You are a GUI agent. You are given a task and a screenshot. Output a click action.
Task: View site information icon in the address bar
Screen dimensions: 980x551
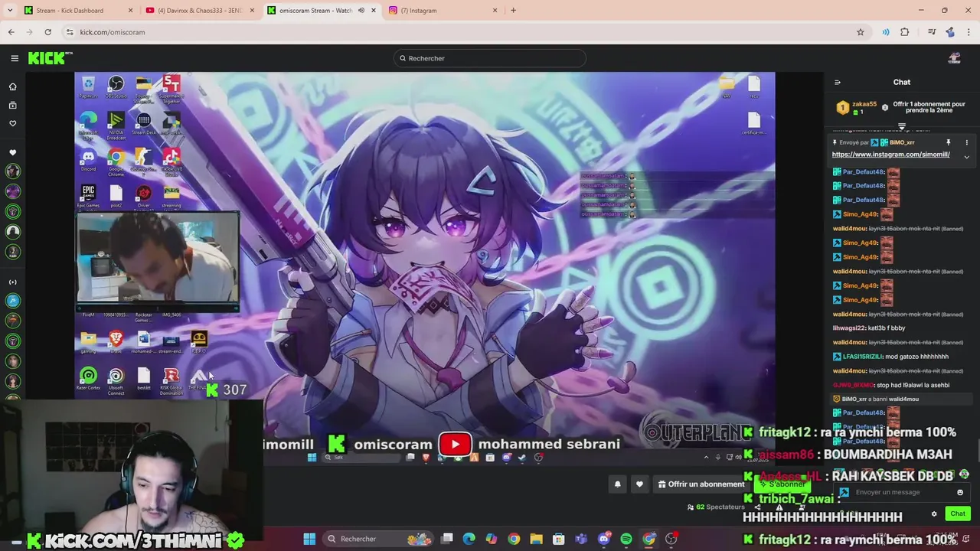70,32
